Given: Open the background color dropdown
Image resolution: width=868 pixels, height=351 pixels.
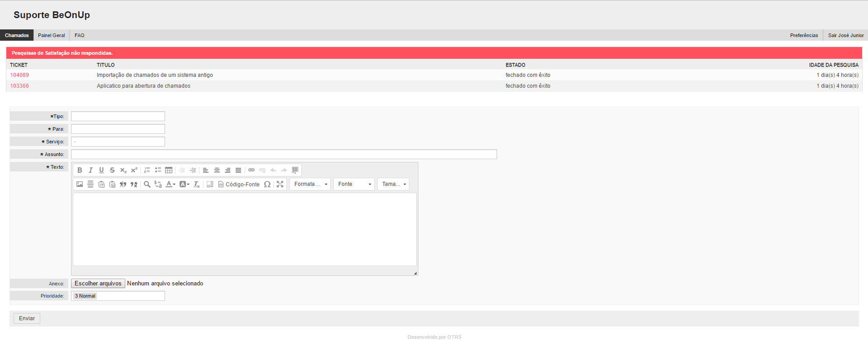Looking at the screenshot, I should (x=185, y=184).
